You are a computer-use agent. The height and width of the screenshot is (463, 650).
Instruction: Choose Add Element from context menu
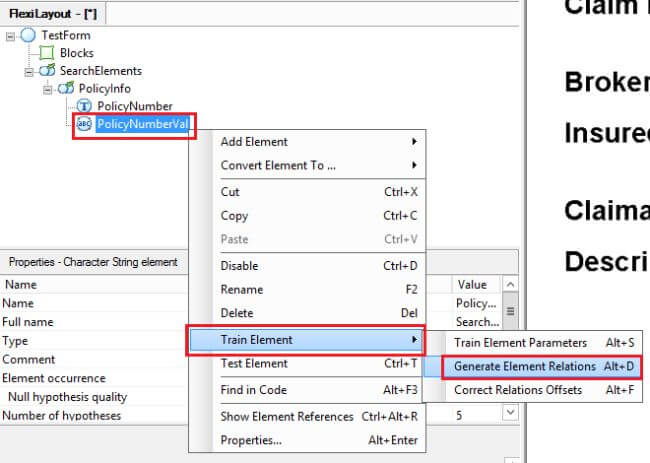click(x=307, y=142)
